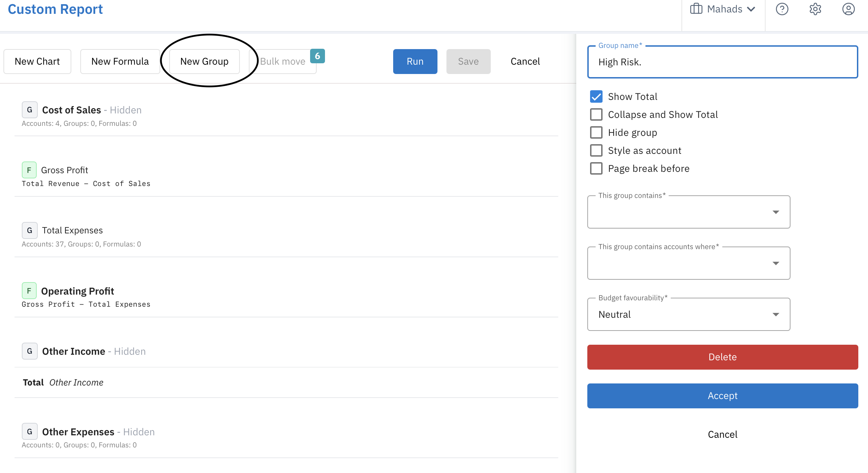Open the help question mark icon
This screenshot has width=868, height=473.
[782, 9]
